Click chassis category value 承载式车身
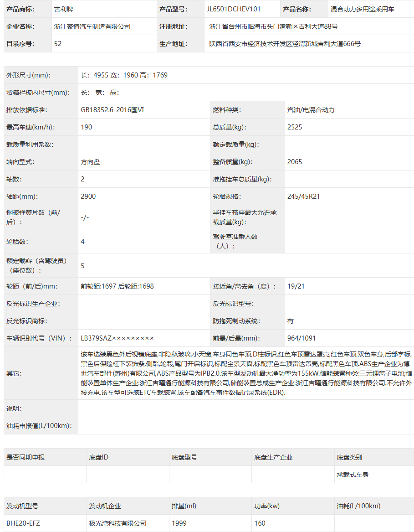 (x=353, y=475)
